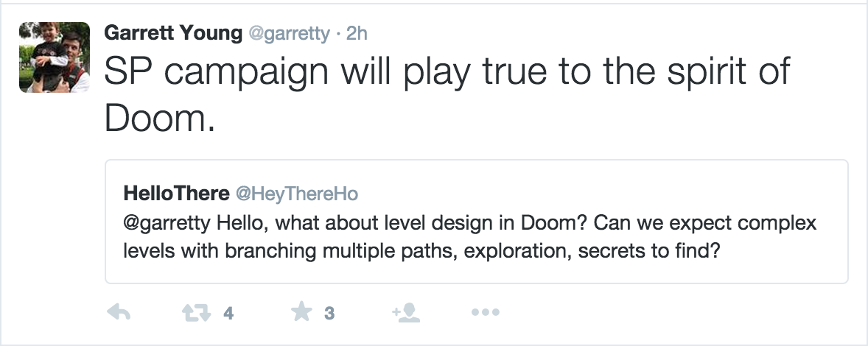View the favorite count of 3
Screen dimensions: 868x346
point(329,314)
